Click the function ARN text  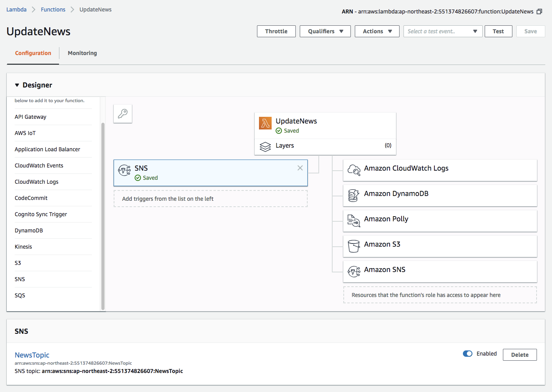pyautogui.click(x=446, y=11)
